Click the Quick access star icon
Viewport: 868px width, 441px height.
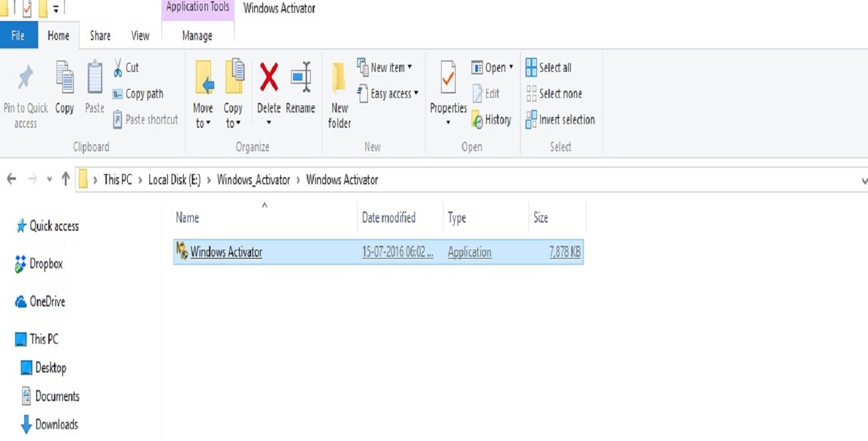click(x=21, y=226)
